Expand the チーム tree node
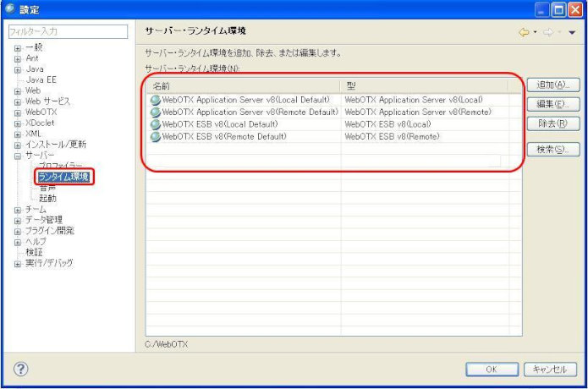The width and height of the screenshot is (588, 389). [x=17, y=210]
